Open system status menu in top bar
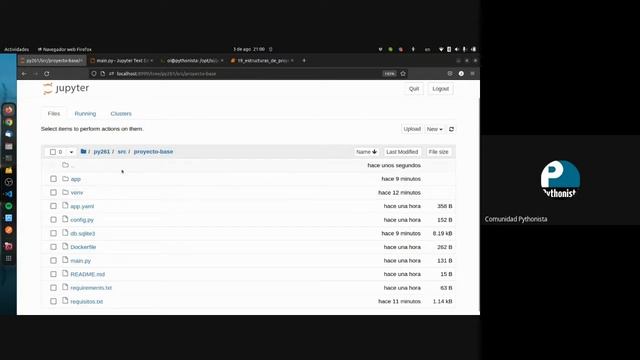 coord(457,49)
